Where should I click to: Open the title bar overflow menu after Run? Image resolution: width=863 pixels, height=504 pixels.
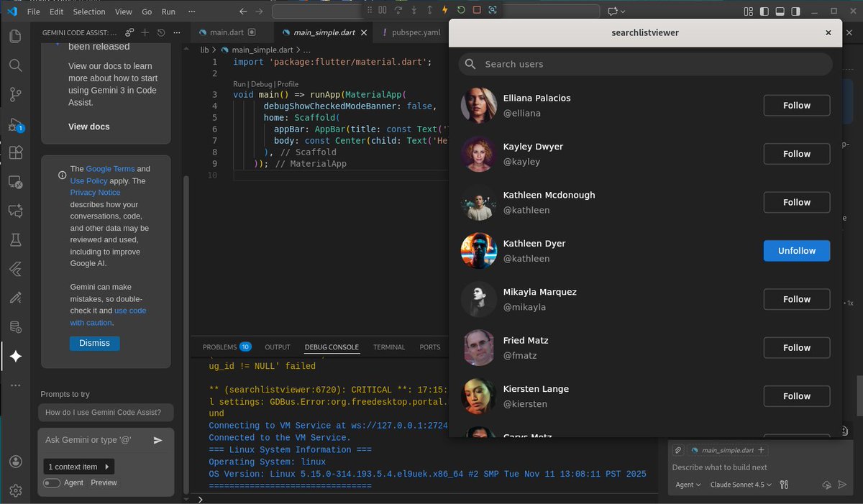click(x=191, y=12)
